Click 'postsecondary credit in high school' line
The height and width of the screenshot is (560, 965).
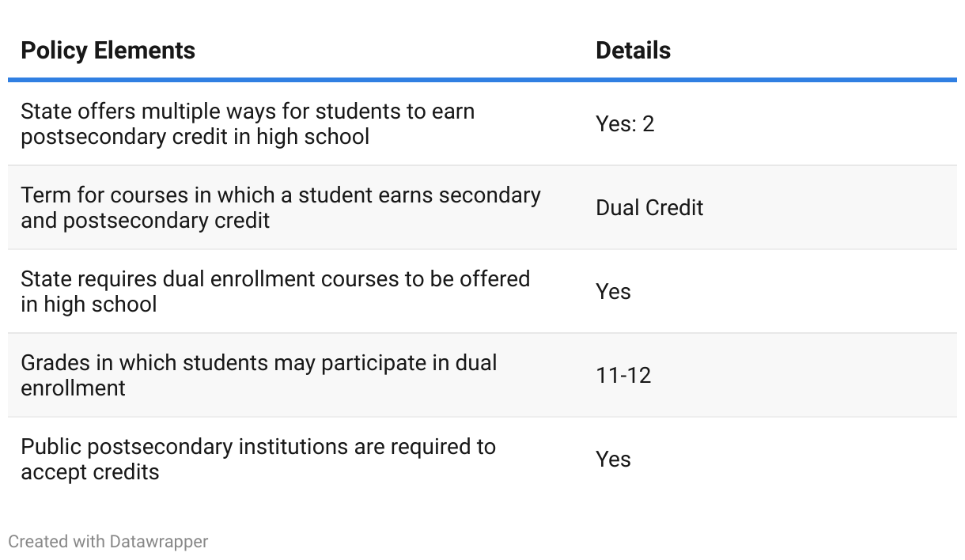[195, 137]
